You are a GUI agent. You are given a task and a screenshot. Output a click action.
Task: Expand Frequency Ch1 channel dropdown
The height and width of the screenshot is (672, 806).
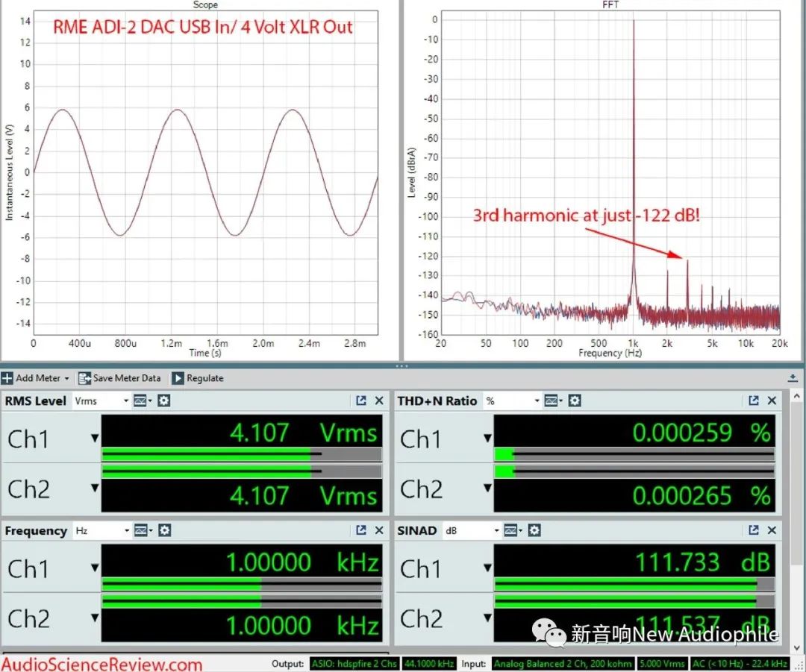point(95,568)
